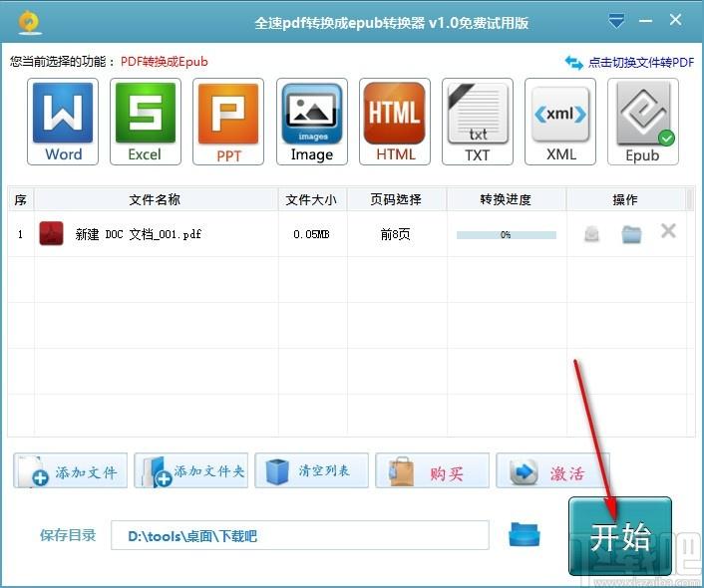704x588 pixels.
Task: Open output folder icon in row 1
Action: point(631,234)
